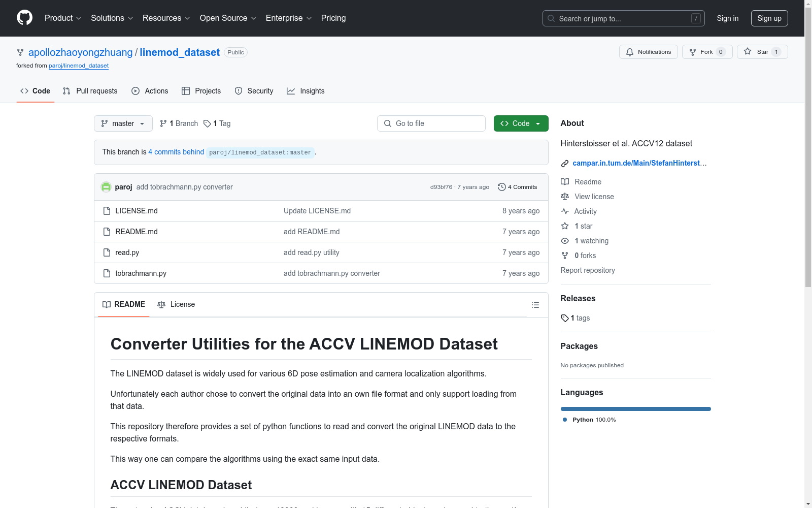Open the README outline list icon
Screen dimensions: 812x508
(535, 305)
